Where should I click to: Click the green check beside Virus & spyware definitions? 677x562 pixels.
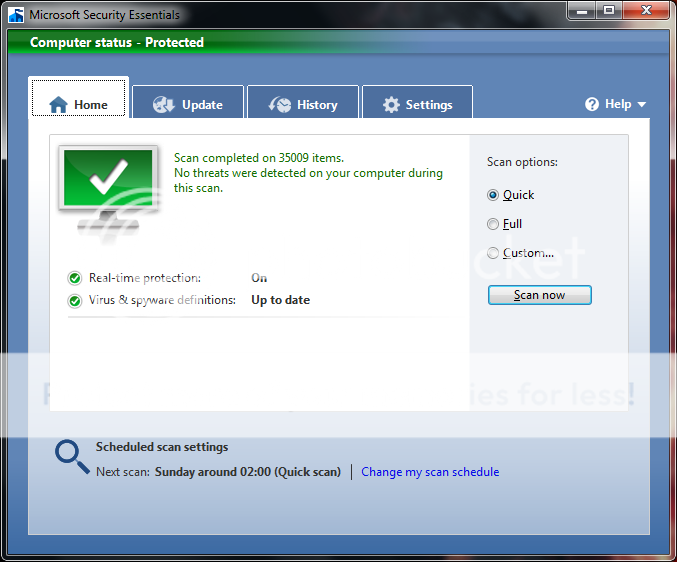point(75,300)
